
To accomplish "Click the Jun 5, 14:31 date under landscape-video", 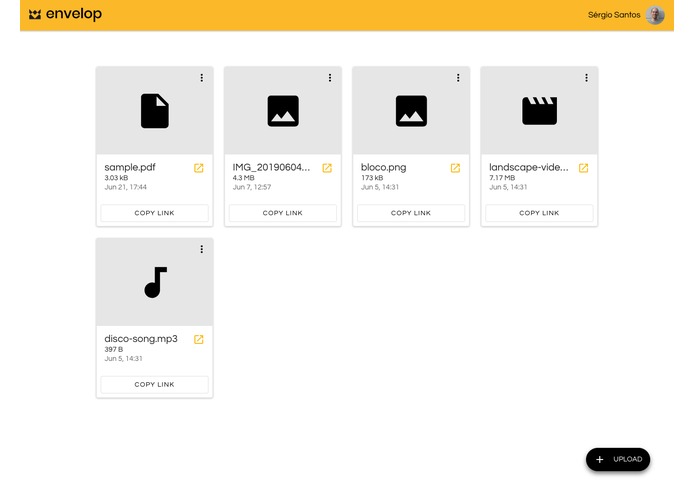I will click(x=508, y=187).
